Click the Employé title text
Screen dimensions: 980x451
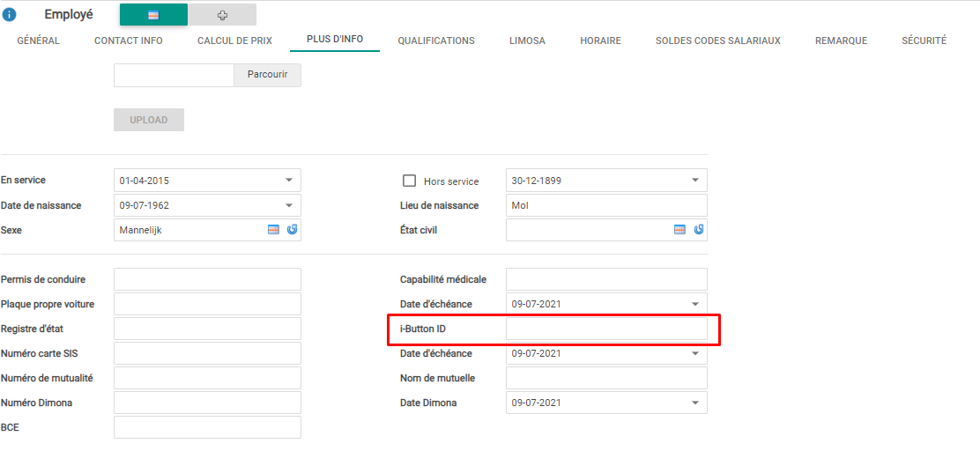69,14
